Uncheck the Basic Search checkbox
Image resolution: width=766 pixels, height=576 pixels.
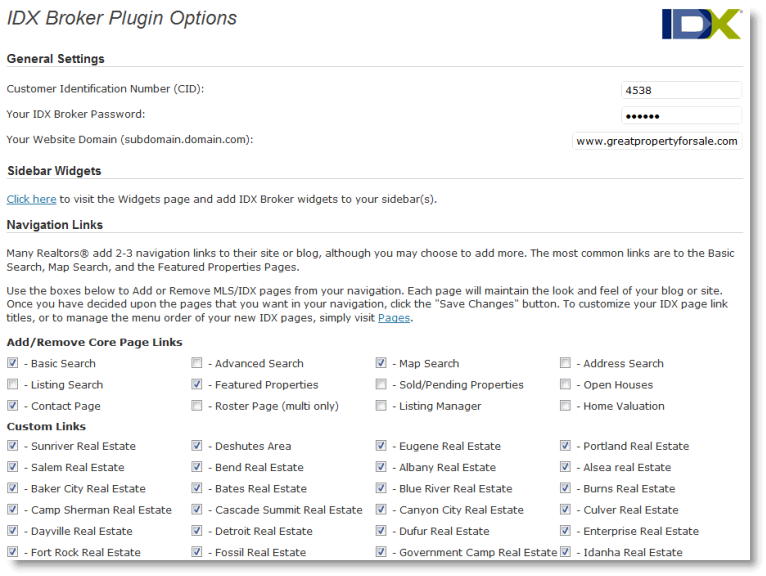point(13,363)
